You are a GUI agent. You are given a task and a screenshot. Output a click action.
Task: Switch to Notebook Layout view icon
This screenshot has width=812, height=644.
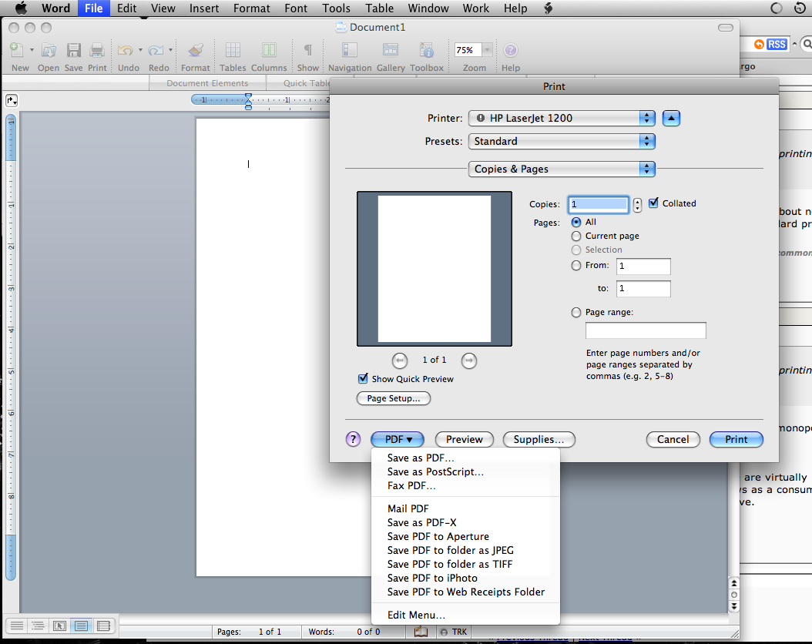(103, 626)
